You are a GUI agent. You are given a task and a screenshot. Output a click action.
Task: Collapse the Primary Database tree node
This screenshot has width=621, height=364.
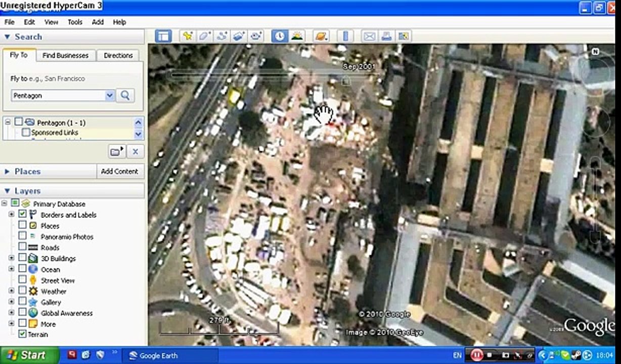[5, 203]
